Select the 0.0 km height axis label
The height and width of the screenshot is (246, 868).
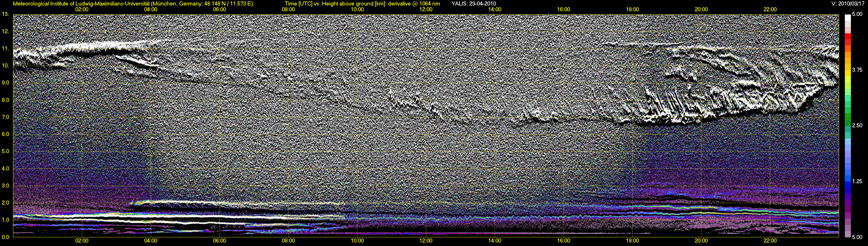(x=5, y=237)
